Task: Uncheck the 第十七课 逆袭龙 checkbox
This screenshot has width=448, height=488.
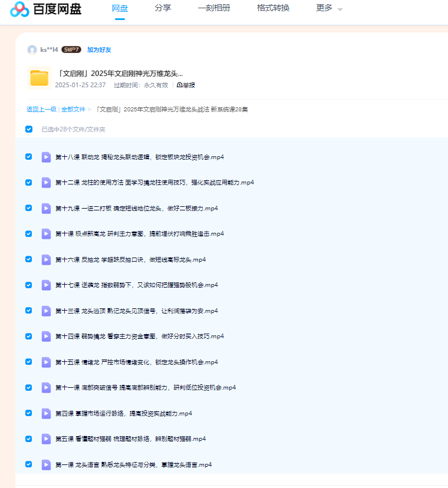Action: [29, 285]
